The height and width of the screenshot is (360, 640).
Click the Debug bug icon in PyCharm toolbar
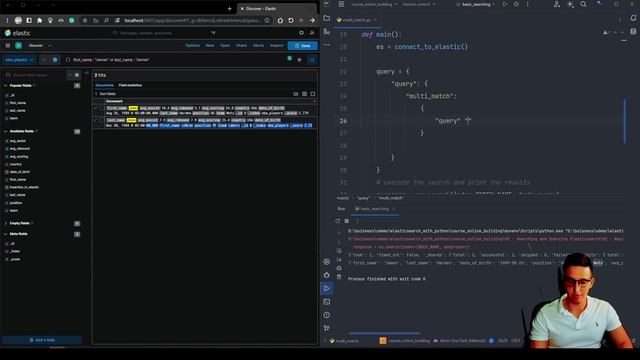click(516, 4)
